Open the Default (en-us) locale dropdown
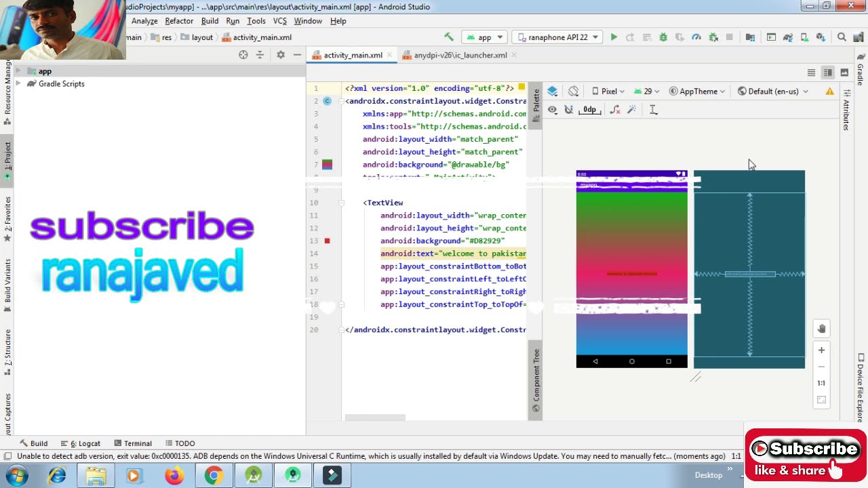 [773, 91]
